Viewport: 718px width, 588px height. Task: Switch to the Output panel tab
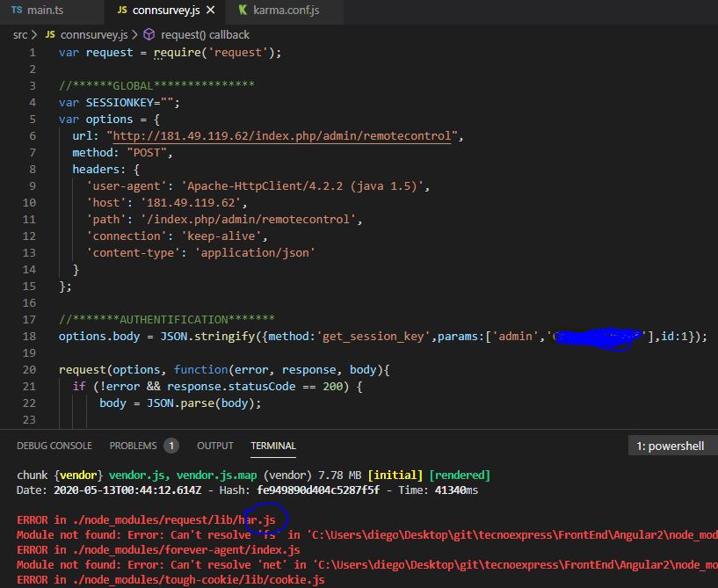point(215,446)
